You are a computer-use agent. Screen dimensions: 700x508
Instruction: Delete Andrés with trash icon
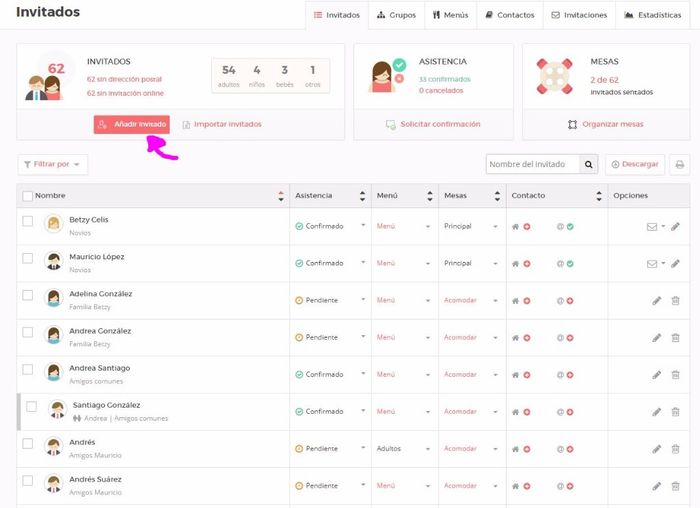pos(675,449)
